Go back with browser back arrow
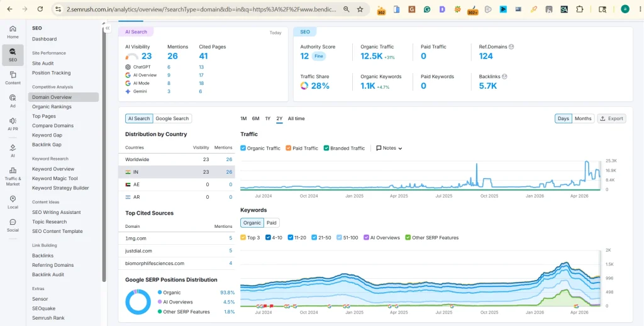This screenshot has height=326, width=644. coord(10,9)
